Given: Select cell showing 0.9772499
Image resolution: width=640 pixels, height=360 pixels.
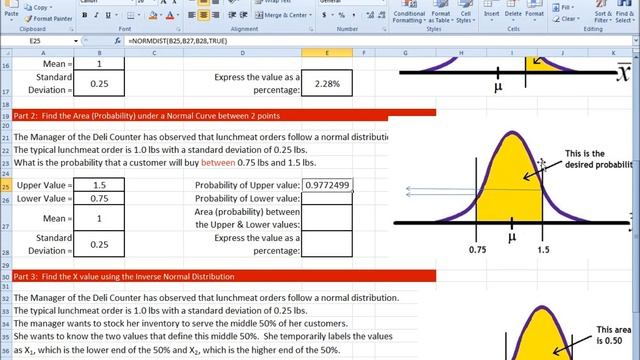Looking at the screenshot, I should point(327,185).
